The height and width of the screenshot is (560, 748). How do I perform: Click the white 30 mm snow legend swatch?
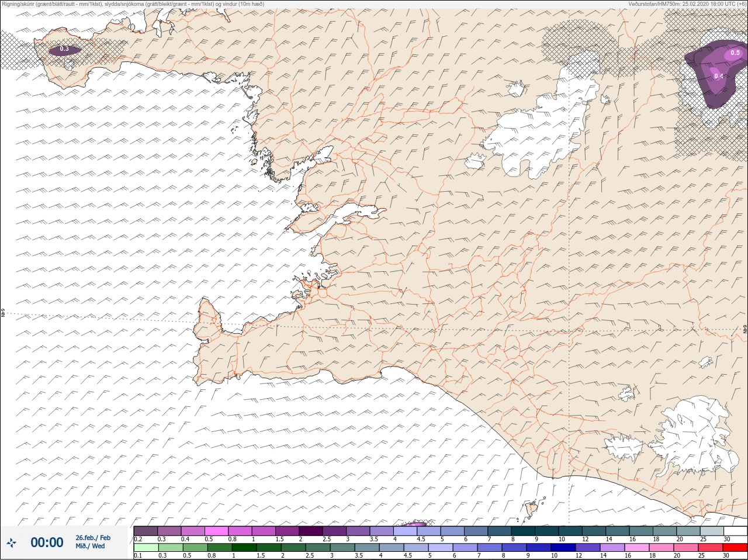coord(735,531)
